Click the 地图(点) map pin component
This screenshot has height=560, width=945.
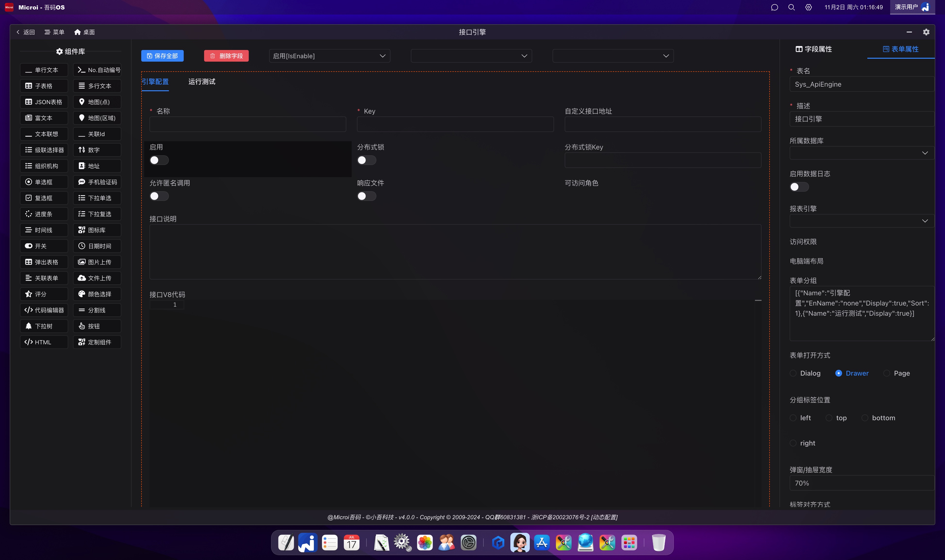[97, 102]
